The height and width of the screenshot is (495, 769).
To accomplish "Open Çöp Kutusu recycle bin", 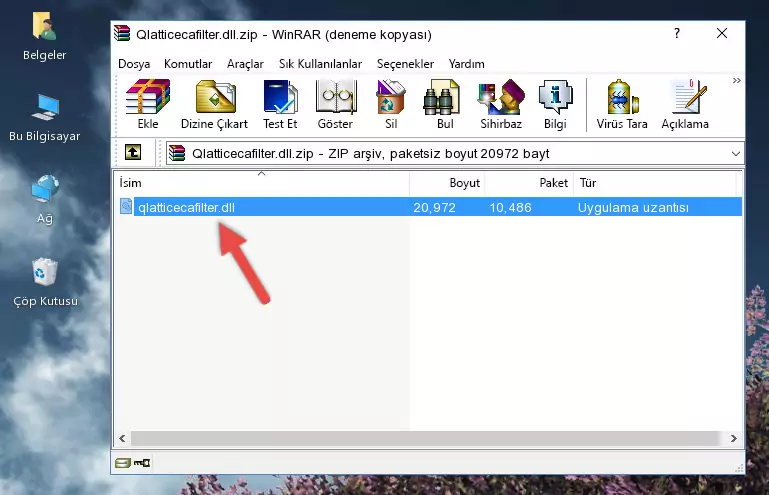I will [x=45, y=283].
